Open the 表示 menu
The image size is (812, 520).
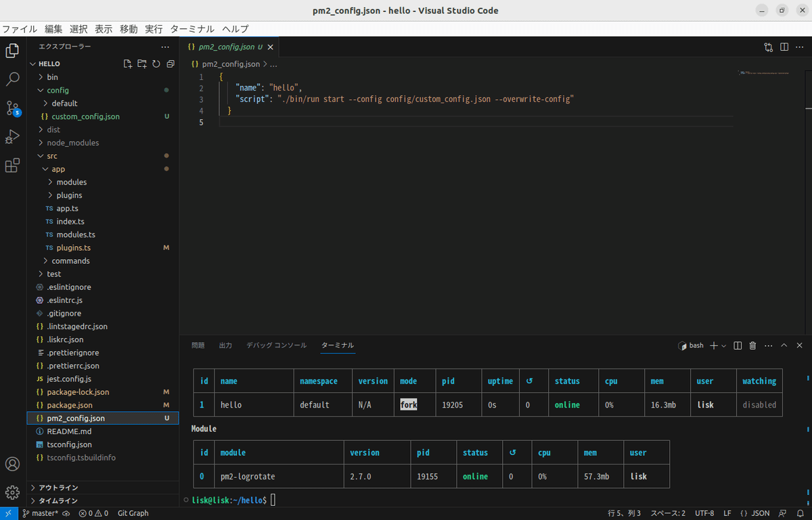click(104, 29)
